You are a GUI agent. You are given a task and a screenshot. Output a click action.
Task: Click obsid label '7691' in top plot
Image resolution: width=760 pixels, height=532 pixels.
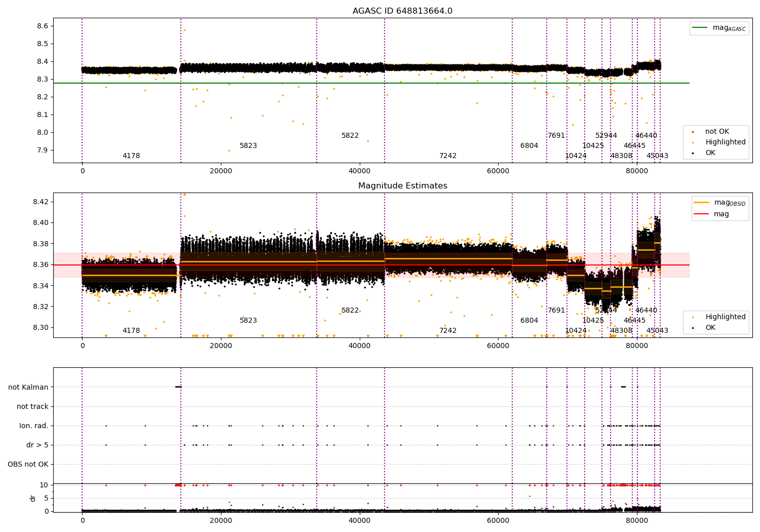556,136
